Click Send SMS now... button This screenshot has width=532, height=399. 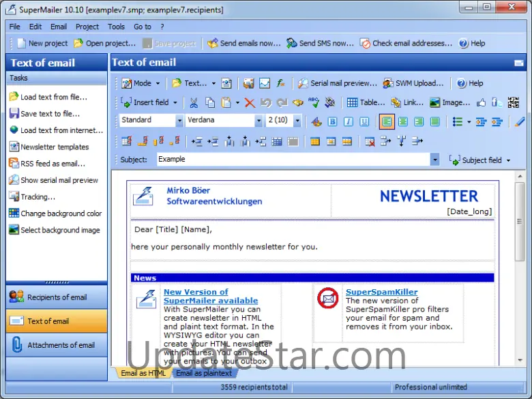coord(320,43)
